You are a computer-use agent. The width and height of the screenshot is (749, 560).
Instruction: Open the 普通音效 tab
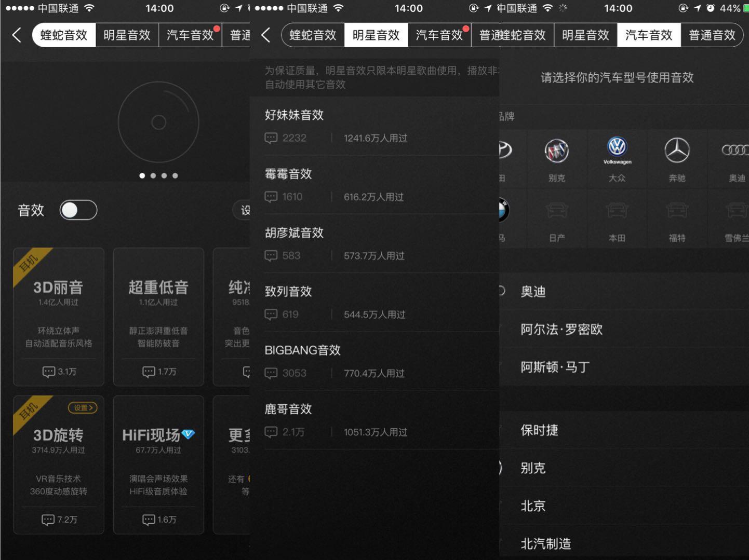click(712, 35)
